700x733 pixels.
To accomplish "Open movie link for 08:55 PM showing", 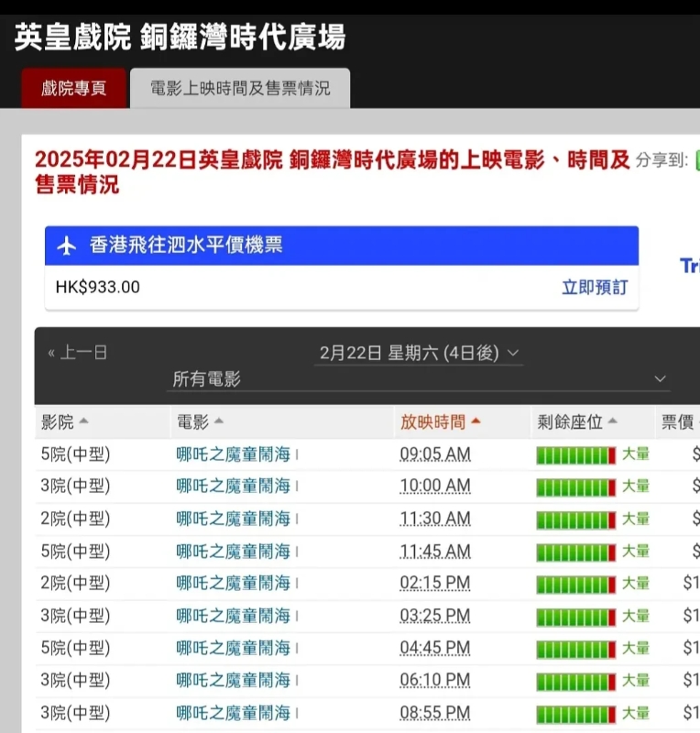I will click(x=234, y=714).
